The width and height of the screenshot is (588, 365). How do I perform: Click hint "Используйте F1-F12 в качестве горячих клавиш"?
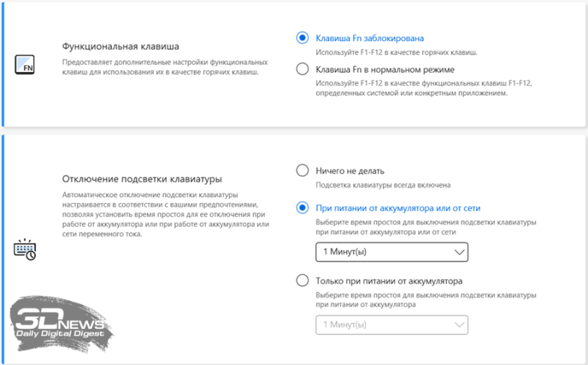396,53
